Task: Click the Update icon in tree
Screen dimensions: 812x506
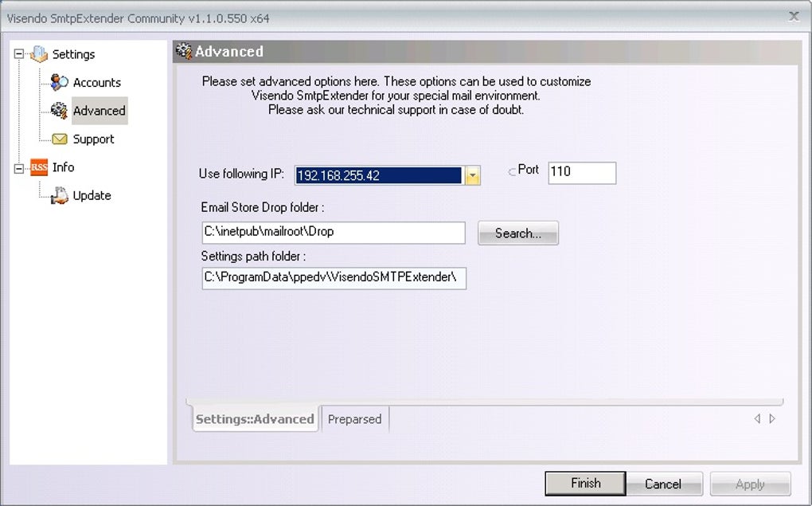Action: [x=59, y=195]
